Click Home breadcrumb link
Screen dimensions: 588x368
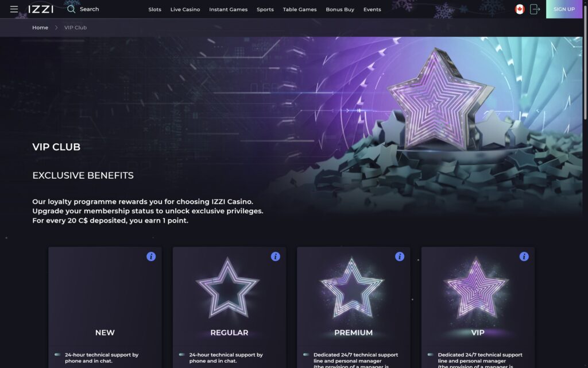pyautogui.click(x=40, y=28)
